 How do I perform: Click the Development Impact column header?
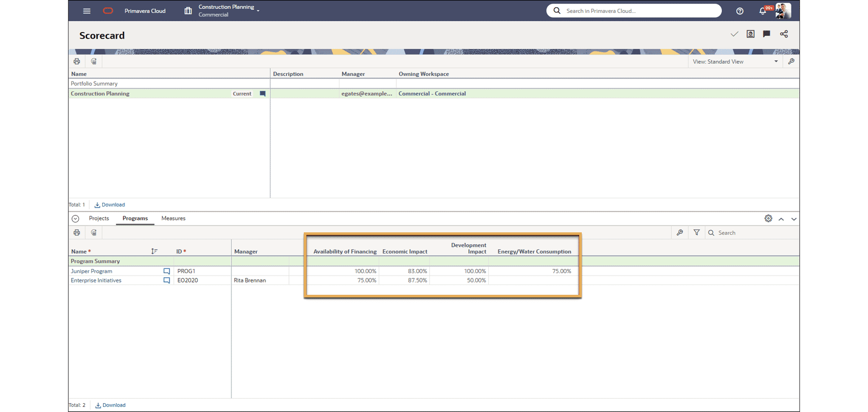[x=469, y=248]
